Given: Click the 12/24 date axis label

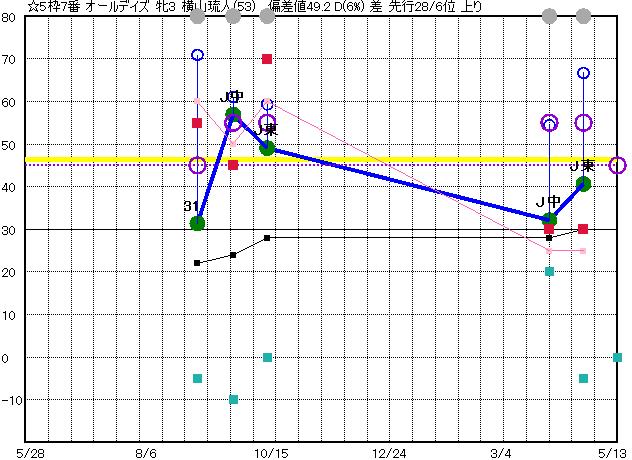Looking at the screenshot, I should 390,452.
